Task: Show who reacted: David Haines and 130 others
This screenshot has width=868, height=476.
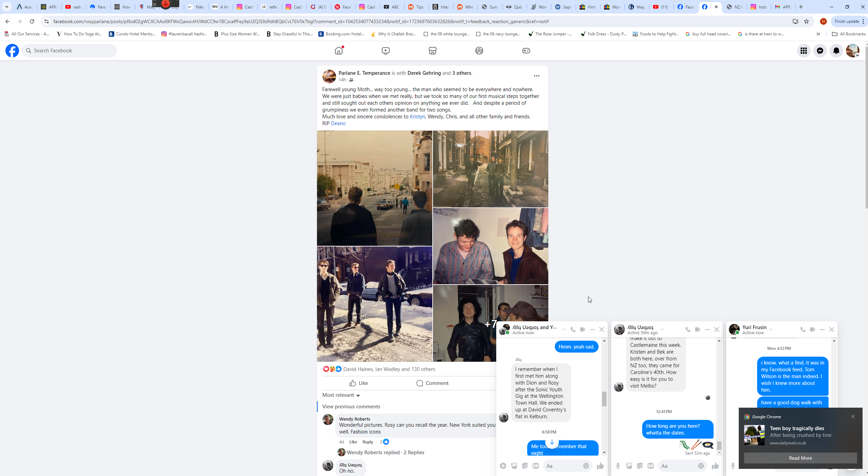Action: (x=389, y=369)
